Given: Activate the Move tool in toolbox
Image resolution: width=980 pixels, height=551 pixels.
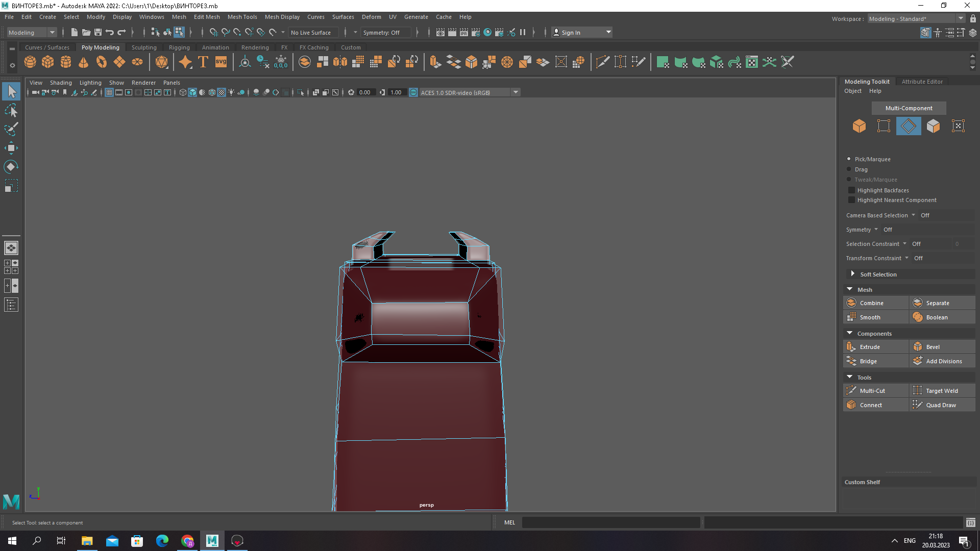Looking at the screenshot, I should coord(11,148).
